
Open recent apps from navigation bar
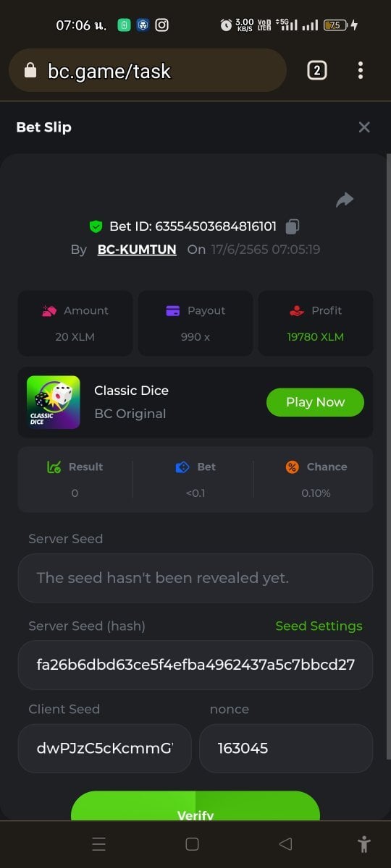click(x=99, y=843)
